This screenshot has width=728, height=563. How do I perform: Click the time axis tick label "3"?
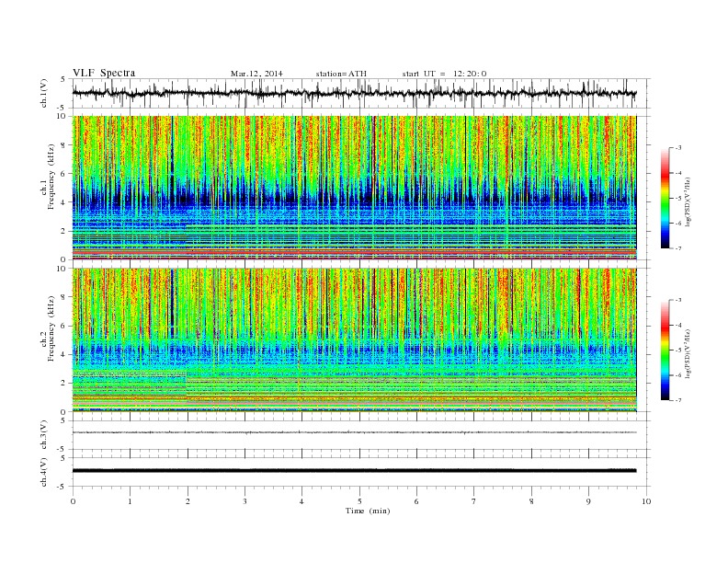click(x=245, y=501)
